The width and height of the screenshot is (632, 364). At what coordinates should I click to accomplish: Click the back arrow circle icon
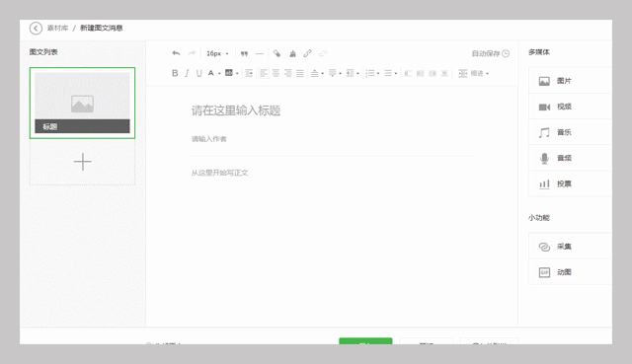(x=36, y=28)
